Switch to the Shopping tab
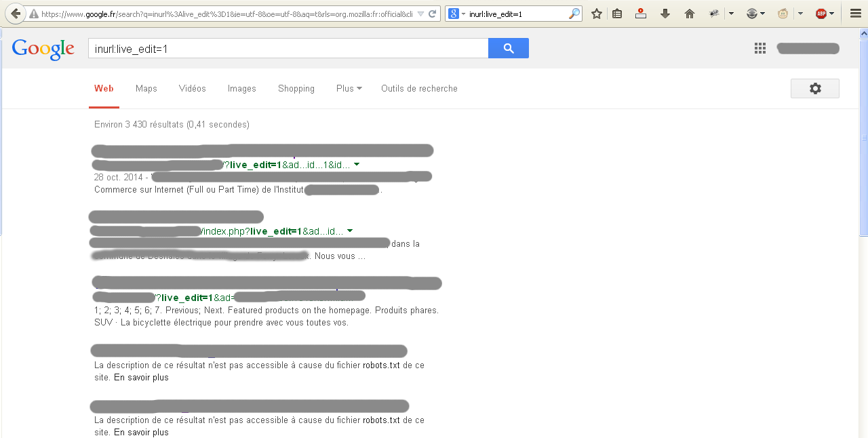 pyautogui.click(x=296, y=89)
